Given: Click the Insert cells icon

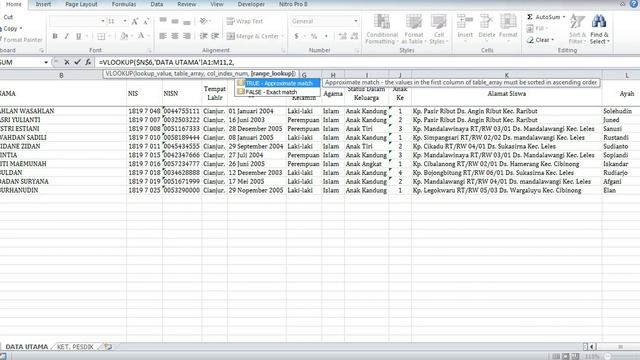Looking at the screenshot, I should point(465,22).
